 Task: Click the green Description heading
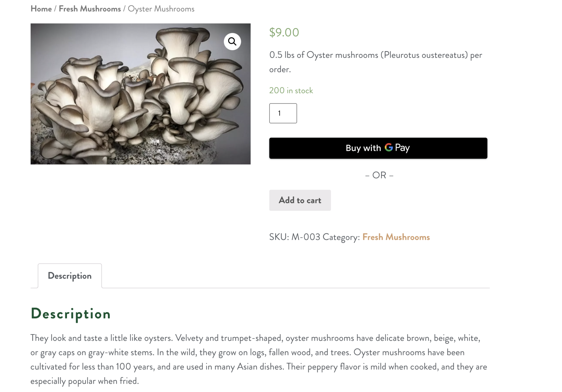coord(71,314)
